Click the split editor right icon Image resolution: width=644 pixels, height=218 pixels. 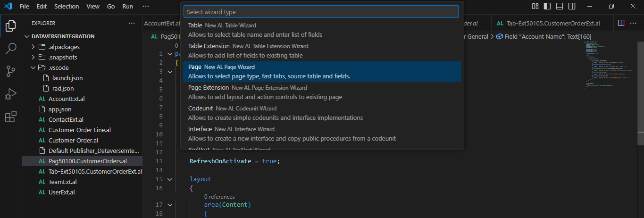(621, 23)
